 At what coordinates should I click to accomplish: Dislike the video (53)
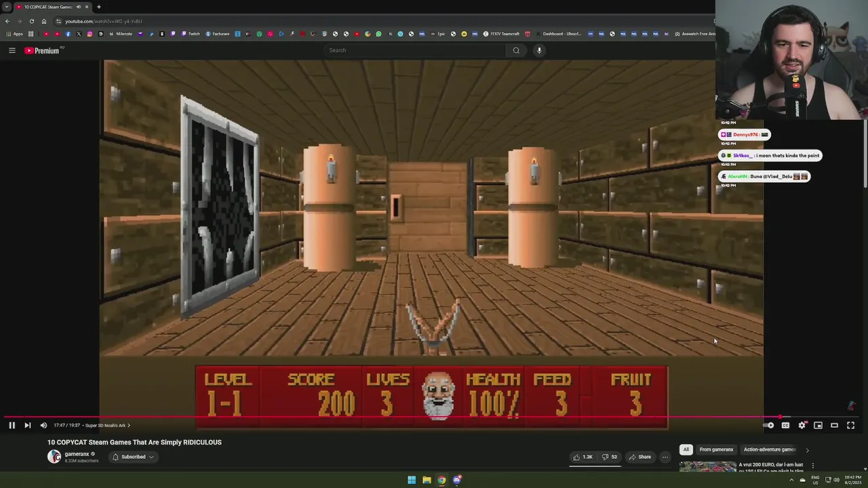point(610,457)
